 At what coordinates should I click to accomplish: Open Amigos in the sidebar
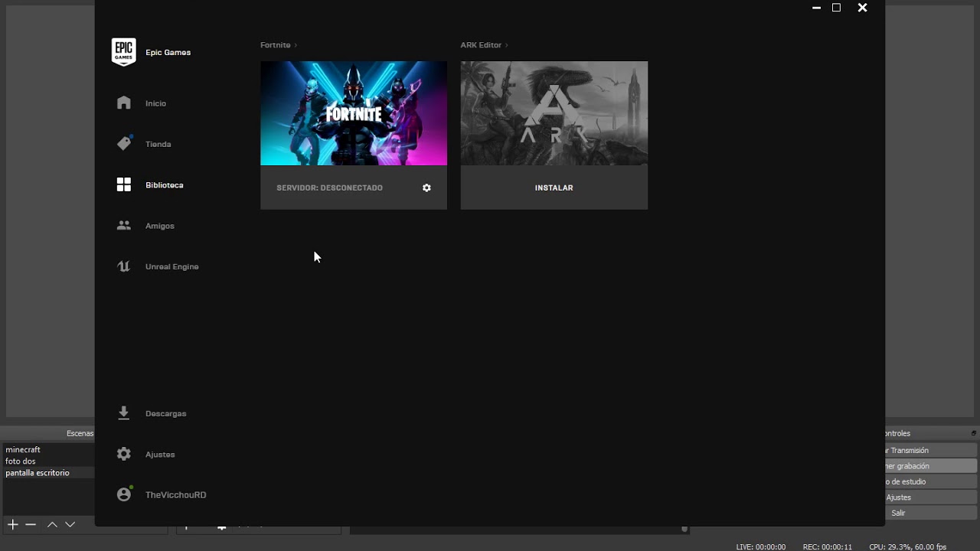coord(160,226)
